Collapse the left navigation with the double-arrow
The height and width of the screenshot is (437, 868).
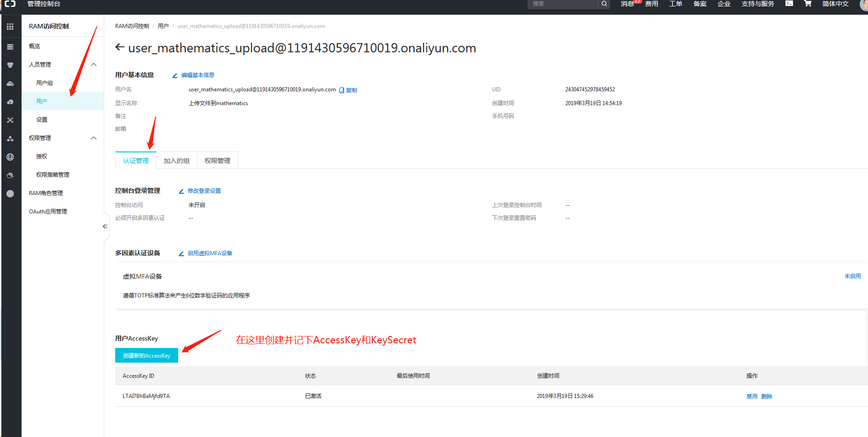point(105,226)
